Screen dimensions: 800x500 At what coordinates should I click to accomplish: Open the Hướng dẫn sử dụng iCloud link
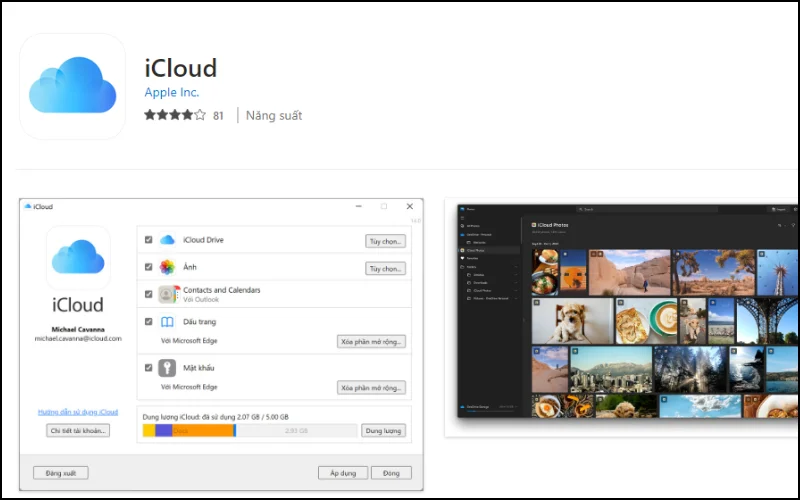coord(78,412)
